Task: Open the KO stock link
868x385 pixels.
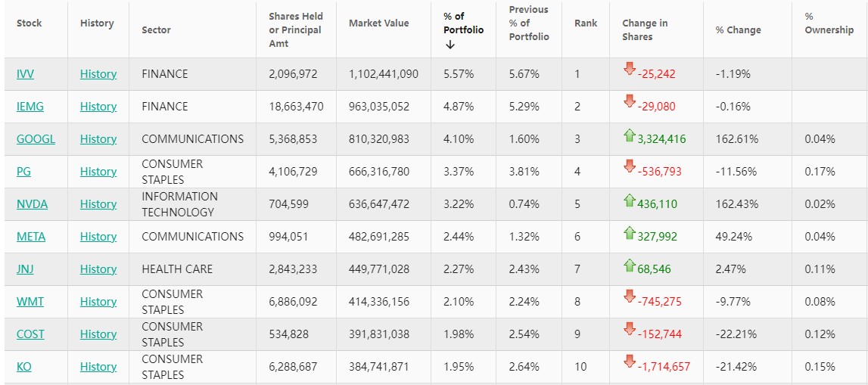Action: pos(24,367)
